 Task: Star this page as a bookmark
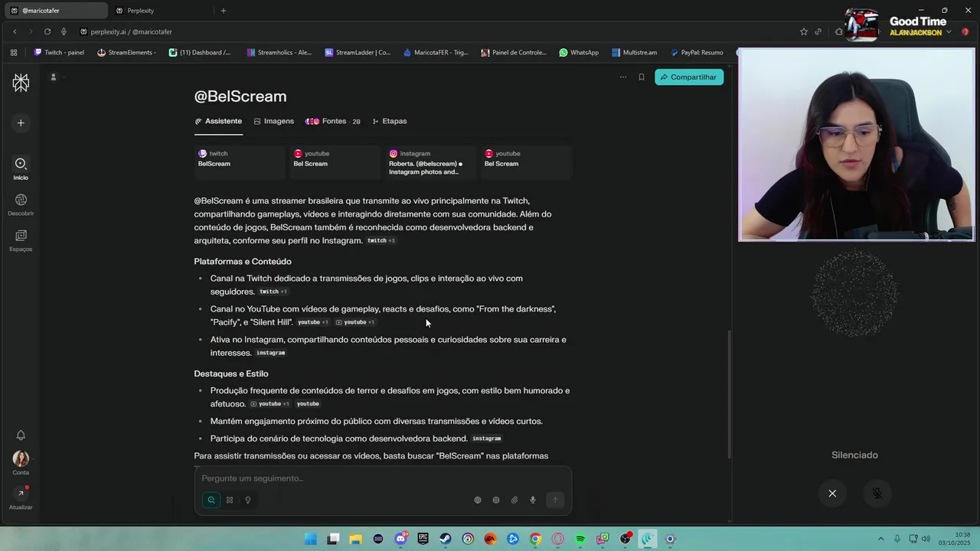pyautogui.click(x=803, y=32)
